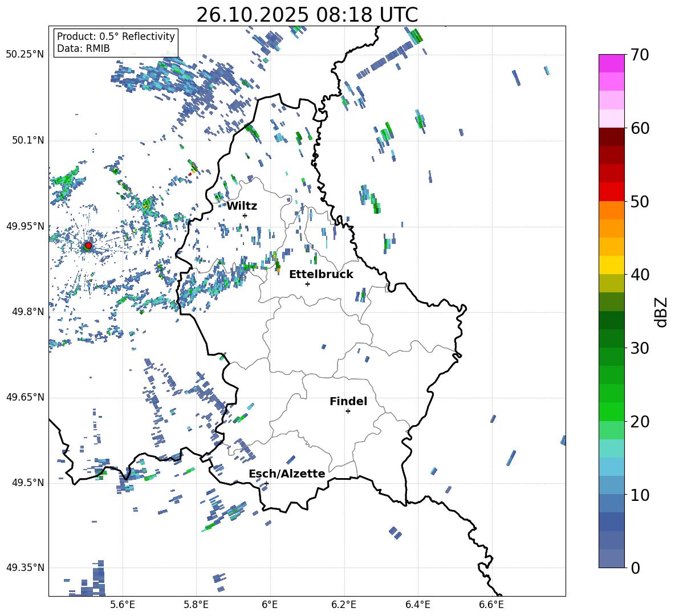Viewport: 675px width, 616px height.
Task: Click the 26.10.2025 08:18 UTC title
Action: pyautogui.click(x=307, y=15)
